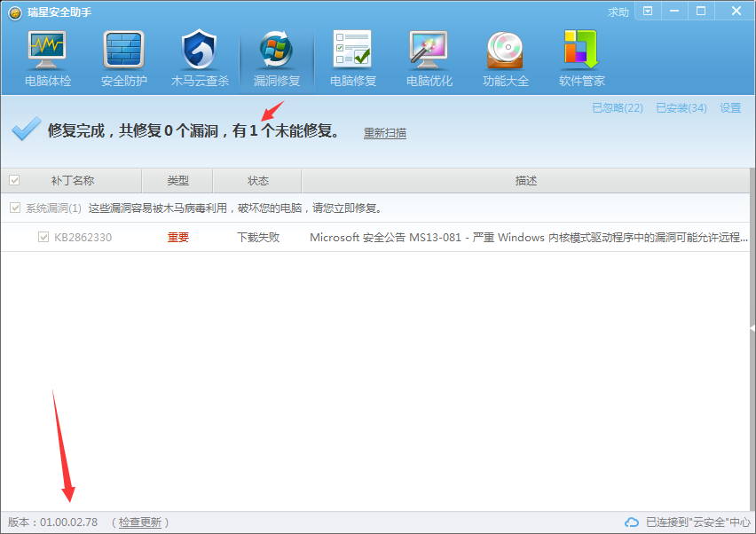Open the 已忽略(22) ignored patches link

pyautogui.click(x=618, y=108)
